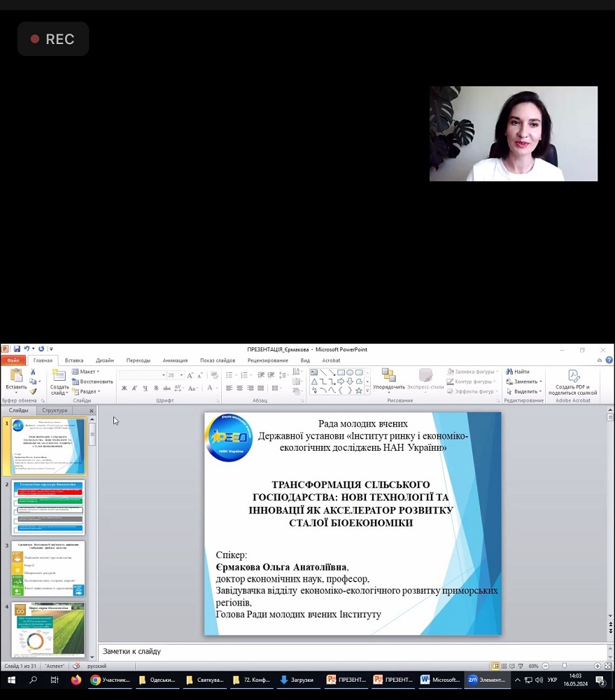The height and width of the screenshot is (700, 615).
Task: Expand the Section (Раздел) dropdown
Action: click(87, 391)
